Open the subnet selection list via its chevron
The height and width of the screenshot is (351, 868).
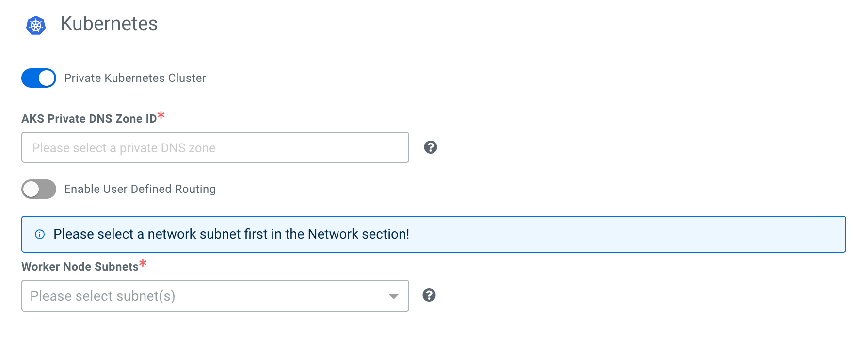click(x=393, y=295)
